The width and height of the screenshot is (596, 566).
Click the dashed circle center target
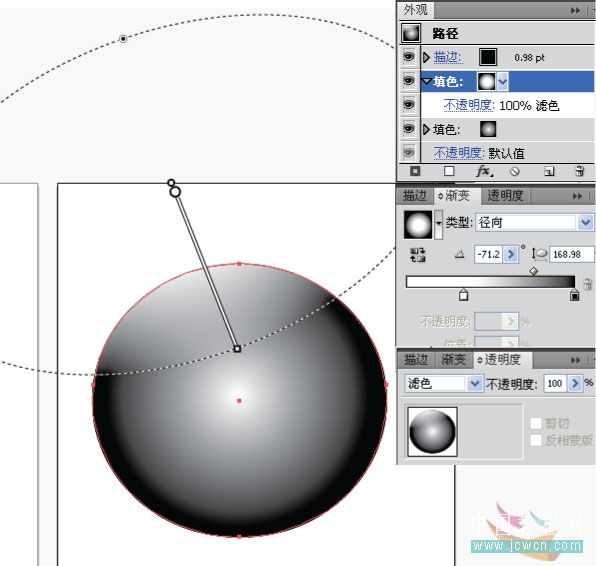[x=123, y=38]
